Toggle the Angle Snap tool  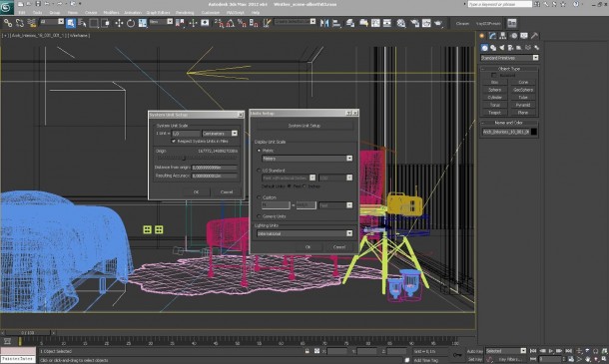(231, 23)
